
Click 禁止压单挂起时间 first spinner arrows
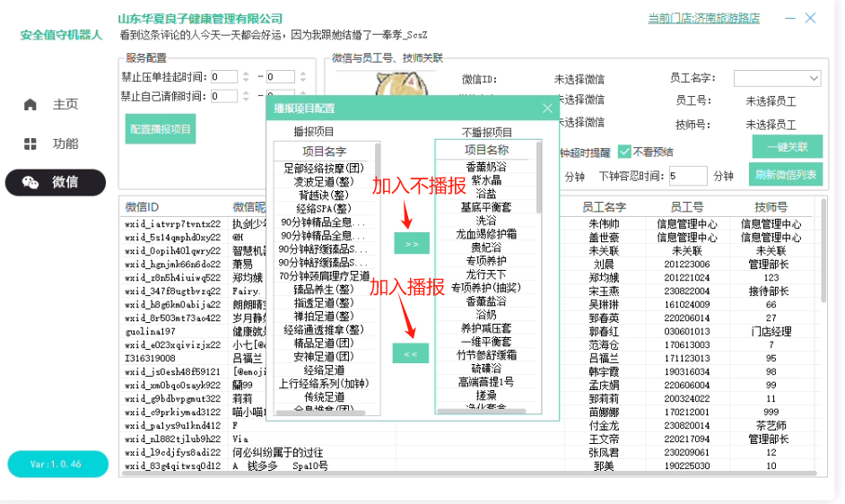pos(247,77)
